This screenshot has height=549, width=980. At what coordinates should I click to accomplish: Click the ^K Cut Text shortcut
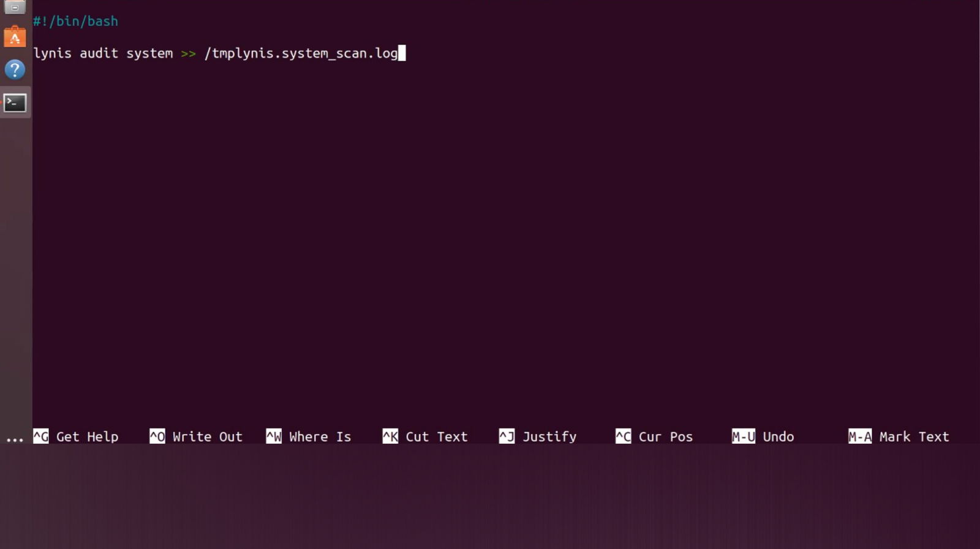(425, 436)
